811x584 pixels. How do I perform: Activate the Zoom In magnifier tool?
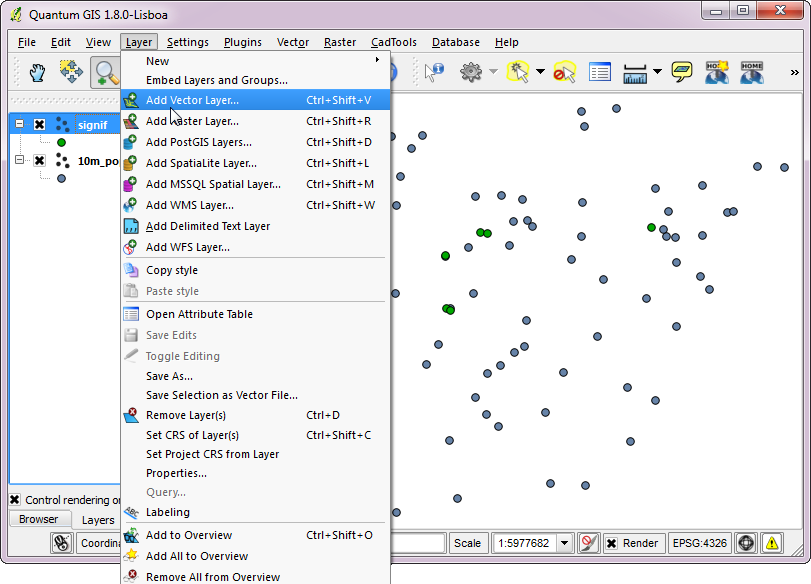(x=106, y=72)
